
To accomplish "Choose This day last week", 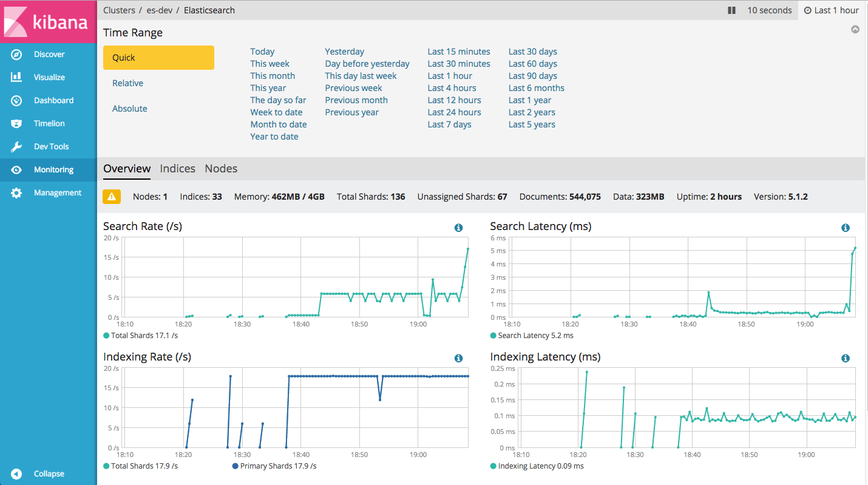I will pyautogui.click(x=361, y=76).
